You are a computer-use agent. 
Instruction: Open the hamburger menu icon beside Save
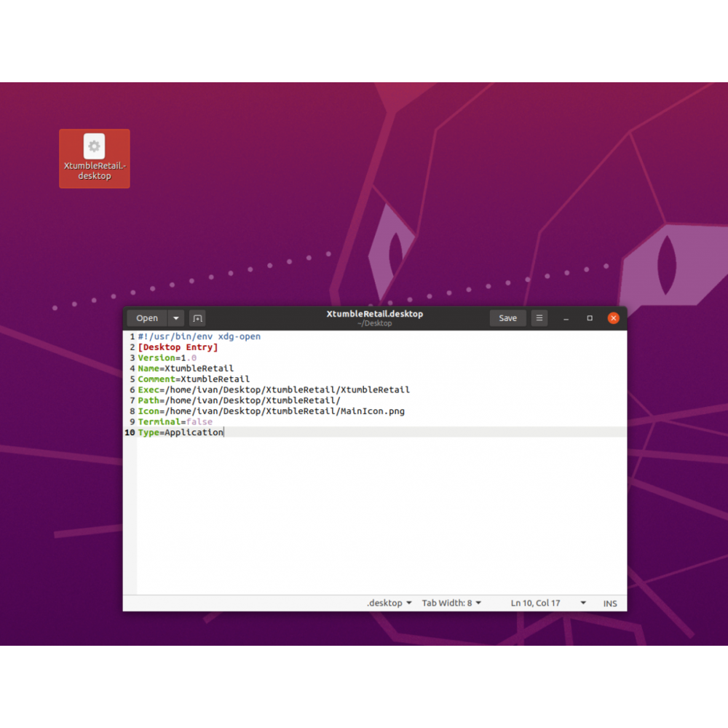[539, 318]
